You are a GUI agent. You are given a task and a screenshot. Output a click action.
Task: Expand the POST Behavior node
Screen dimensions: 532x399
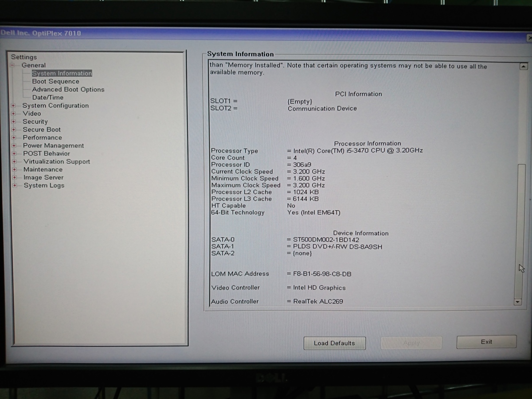[14, 153]
